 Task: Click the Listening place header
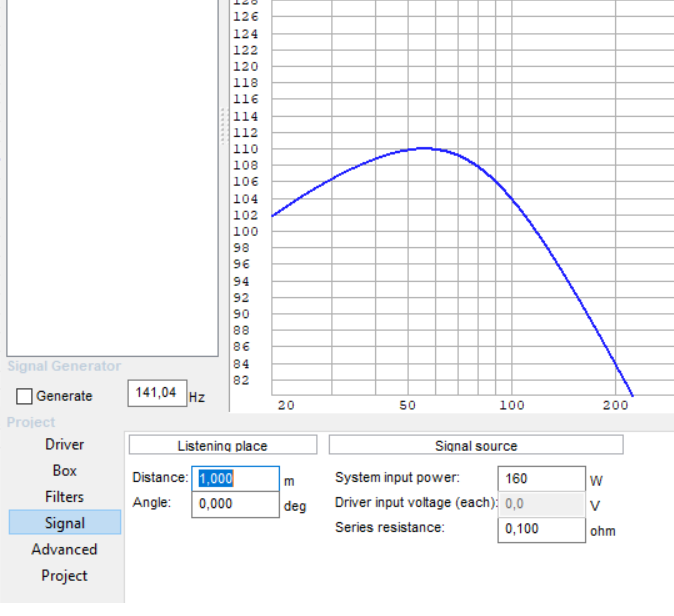coord(223,445)
